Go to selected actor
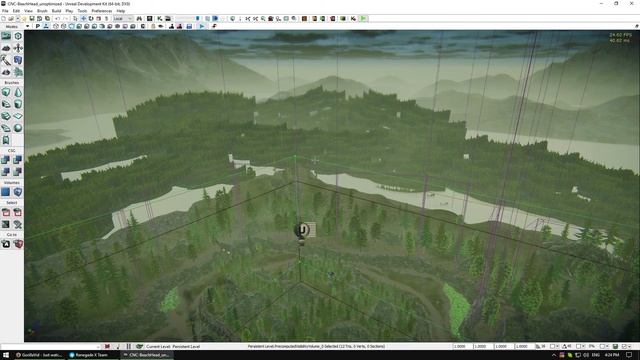640x360 pixels. (x=6, y=244)
